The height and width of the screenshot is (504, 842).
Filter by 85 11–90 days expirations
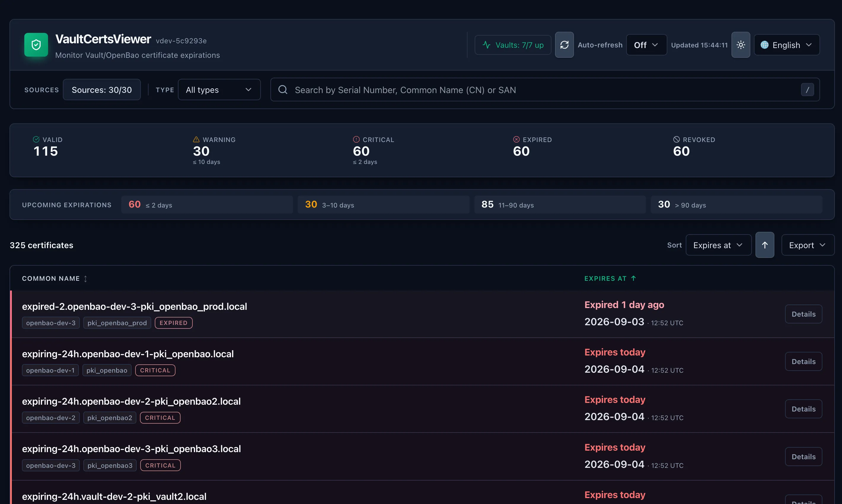pyautogui.click(x=560, y=205)
